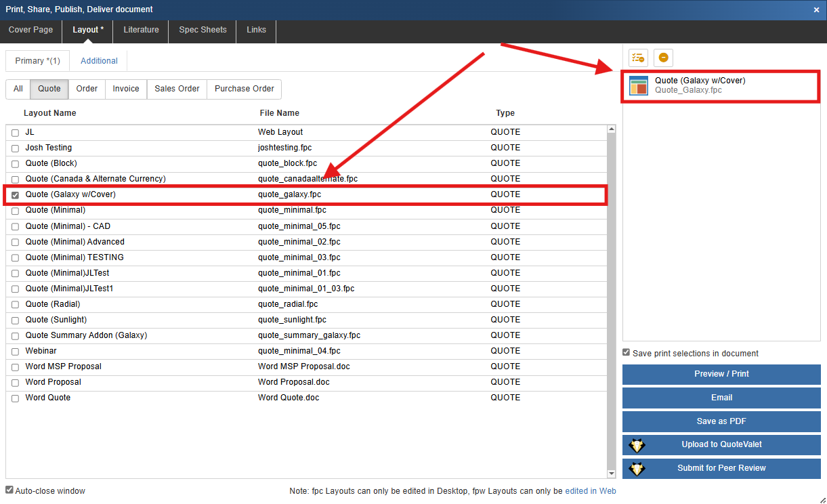827x504 pixels.
Task: Open the Cover Page tab
Action: click(x=30, y=30)
